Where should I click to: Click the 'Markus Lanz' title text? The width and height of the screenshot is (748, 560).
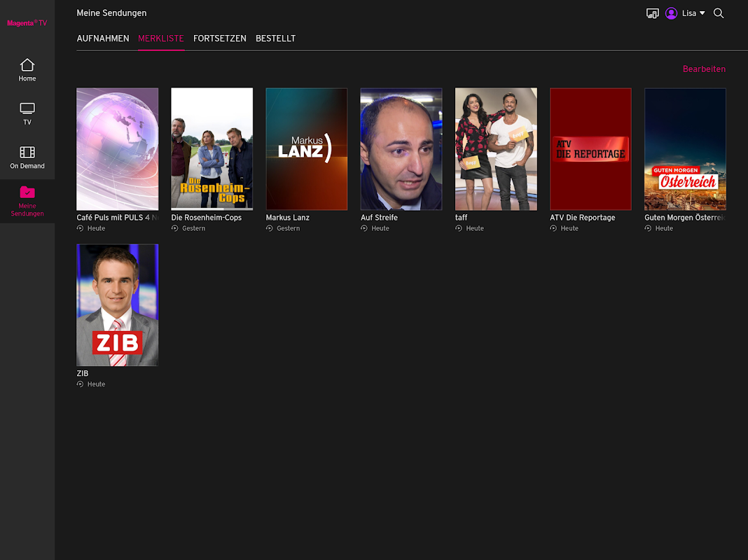point(288,217)
